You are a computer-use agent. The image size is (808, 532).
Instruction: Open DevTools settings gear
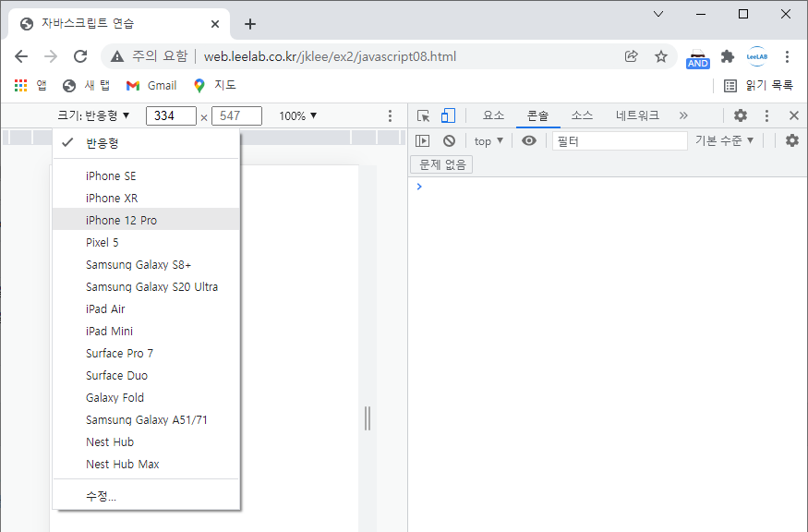741,115
